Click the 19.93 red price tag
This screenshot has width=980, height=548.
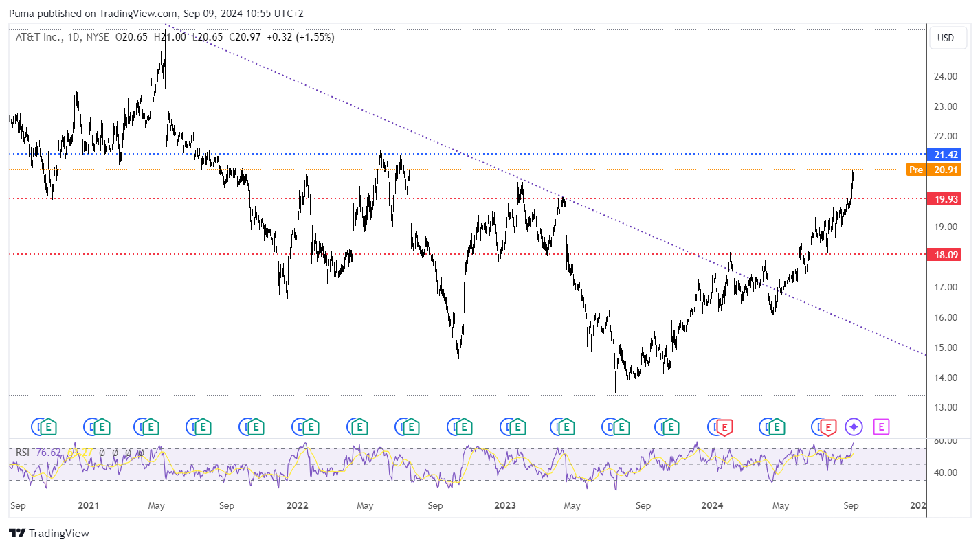coord(944,199)
